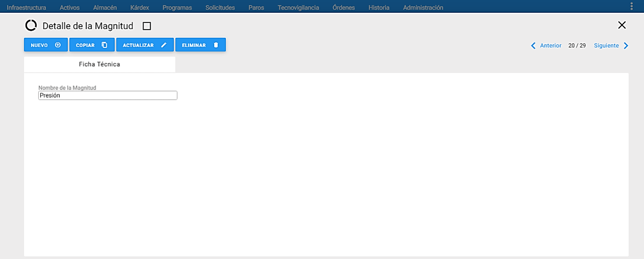This screenshot has width=644, height=259.
Task: Open the Almacén menu
Action: point(105,8)
